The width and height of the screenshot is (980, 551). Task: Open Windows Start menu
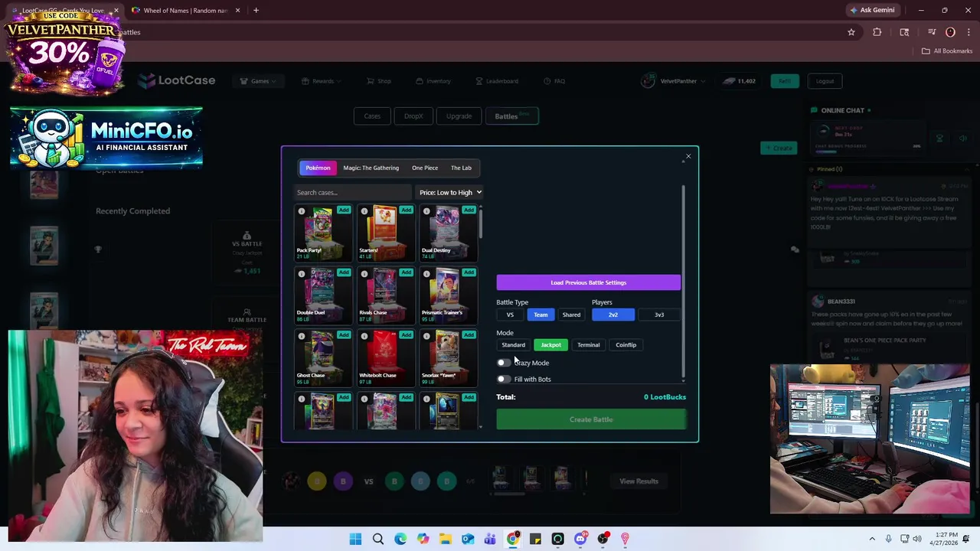(x=355, y=540)
